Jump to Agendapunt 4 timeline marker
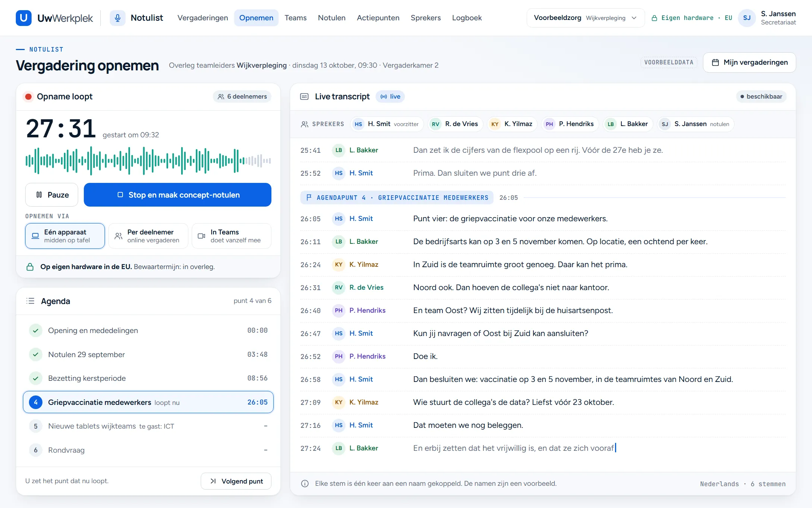812x508 pixels. 397,198
